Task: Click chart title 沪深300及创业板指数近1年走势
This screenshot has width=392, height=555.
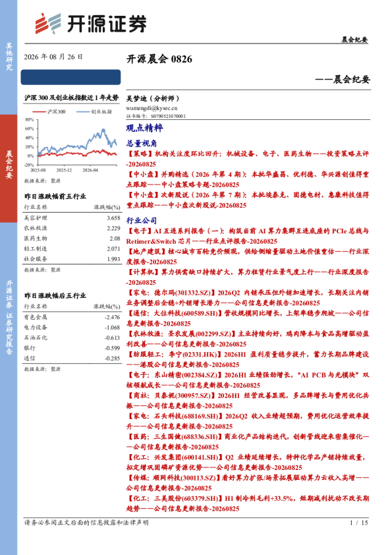Action: (71, 98)
